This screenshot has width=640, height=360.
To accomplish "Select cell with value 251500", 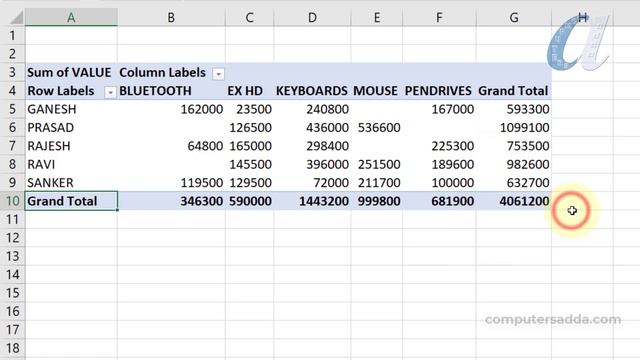I will (x=377, y=164).
